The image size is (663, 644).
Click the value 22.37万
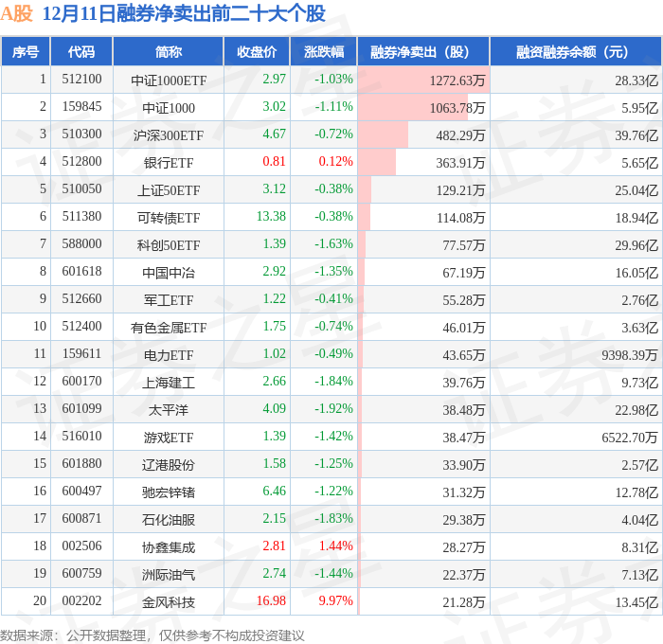pos(463,575)
